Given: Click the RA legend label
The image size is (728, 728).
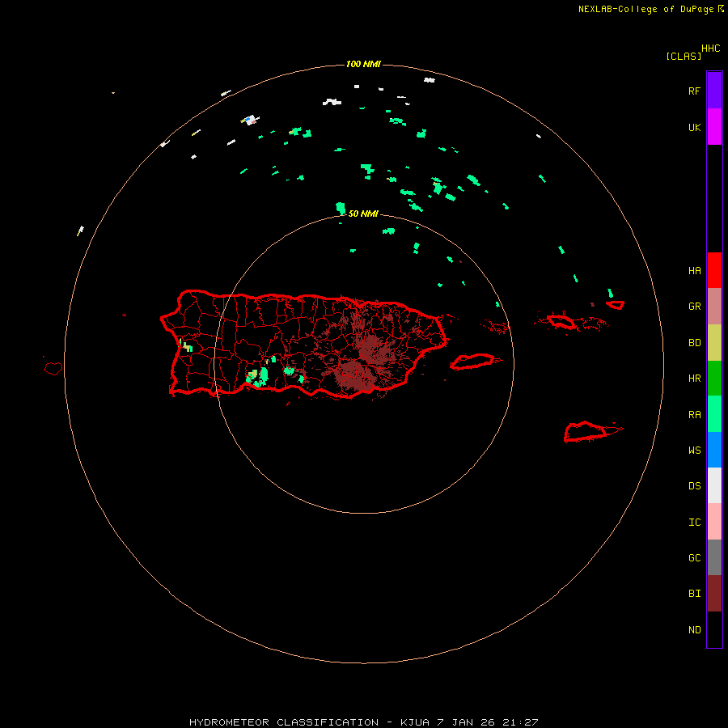Looking at the screenshot, I should 694,415.
